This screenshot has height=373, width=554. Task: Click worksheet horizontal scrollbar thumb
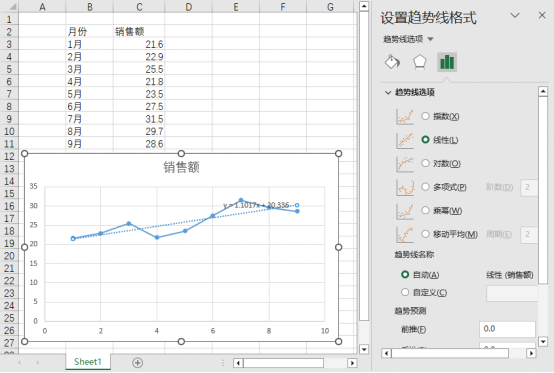[x=283, y=363]
